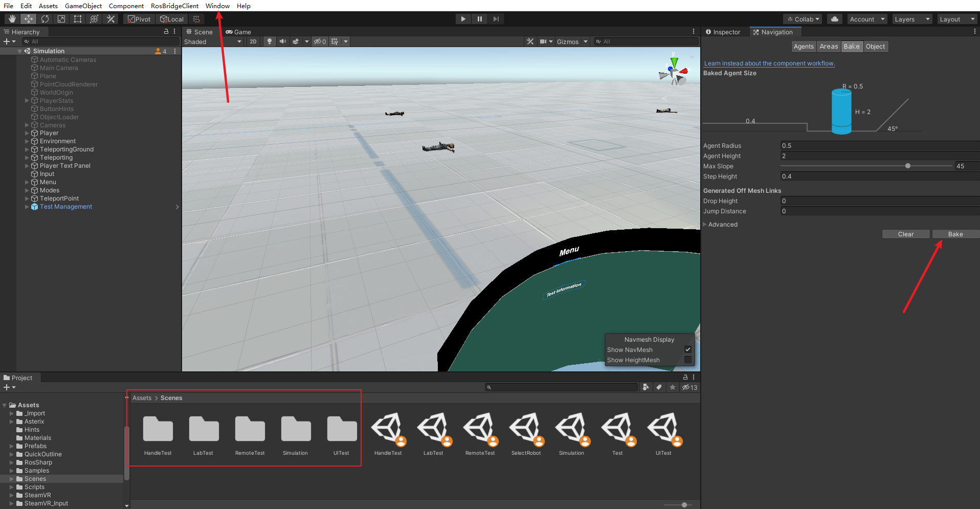980x509 pixels.
Task: Expand the Player object in Hierarchy
Action: 27,133
